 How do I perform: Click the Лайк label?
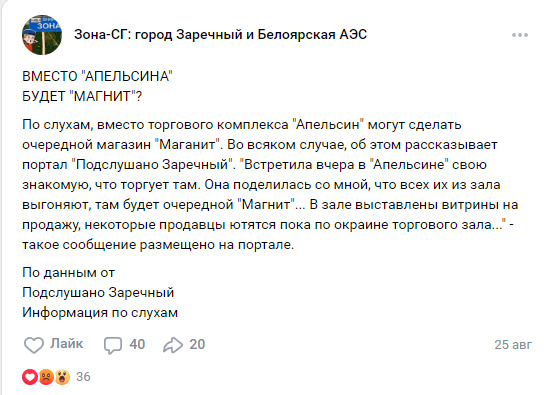[x=67, y=344]
